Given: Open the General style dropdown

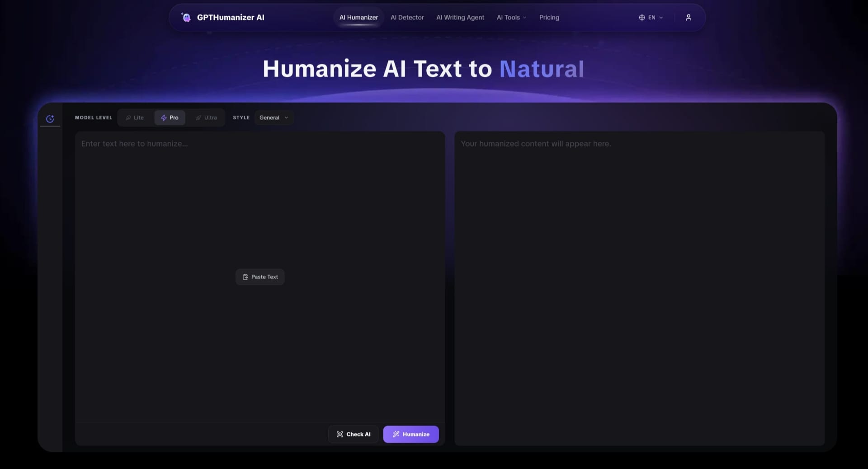Looking at the screenshot, I should (274, 117).
